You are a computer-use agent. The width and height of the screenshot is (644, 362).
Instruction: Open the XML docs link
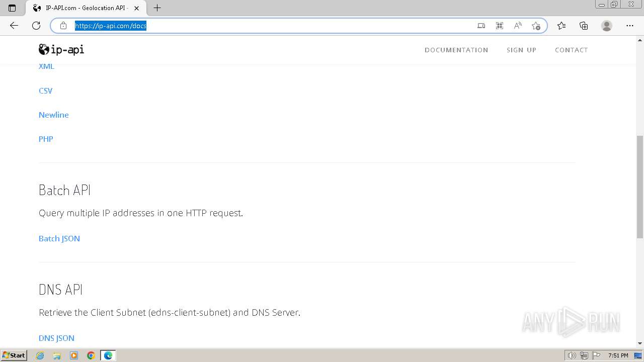pos(46,66)
